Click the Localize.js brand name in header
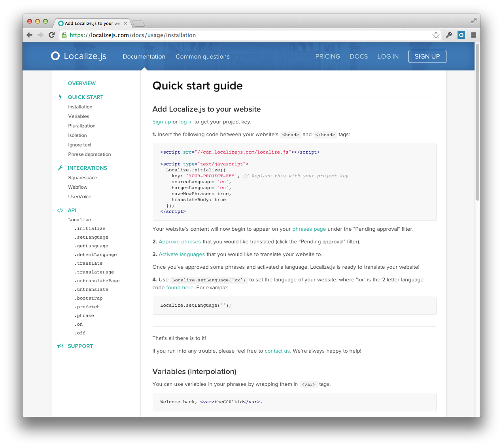Viewport: 503px width, 448px height. 85,56
